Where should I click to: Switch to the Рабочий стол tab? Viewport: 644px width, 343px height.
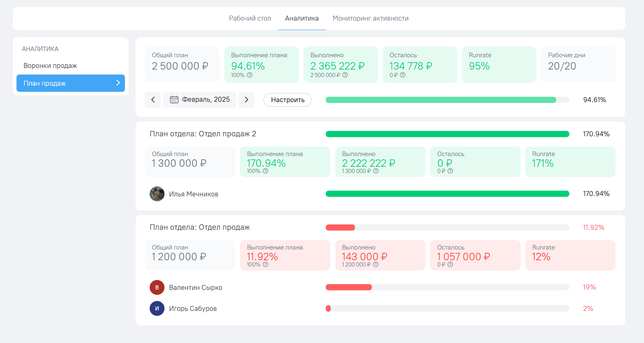pyautogui.click(x=250, y=18)
